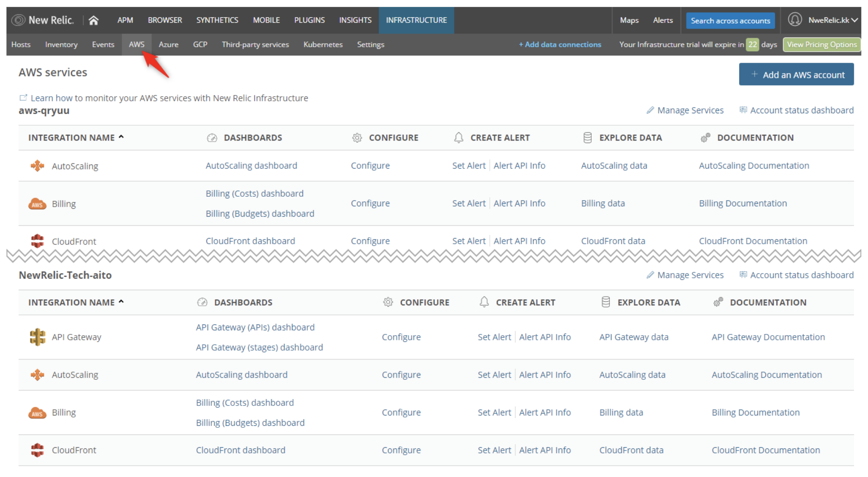868x477 pixels.
Task: Click the database icon in aws-qryuu Explore Data header
Action: [x=587, y=138]
